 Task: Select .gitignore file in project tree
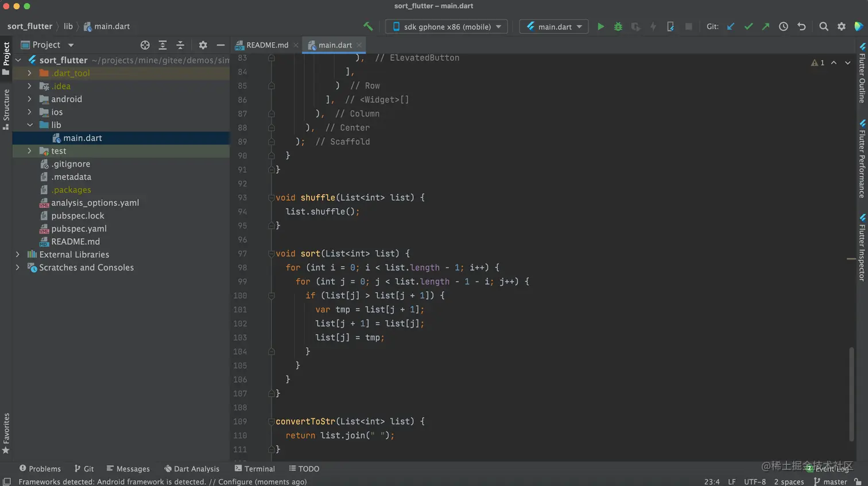click(x=71, y=164)
